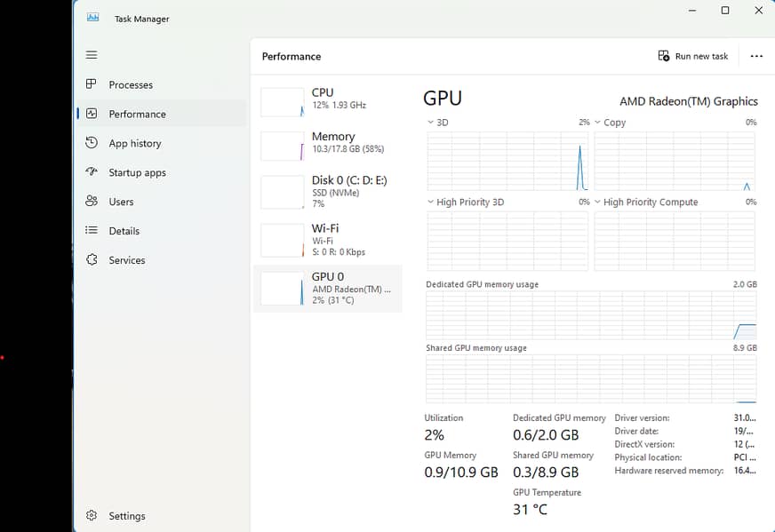Click the Details list icon
This screenshot has width=775, height=532.
click(92, 231)
